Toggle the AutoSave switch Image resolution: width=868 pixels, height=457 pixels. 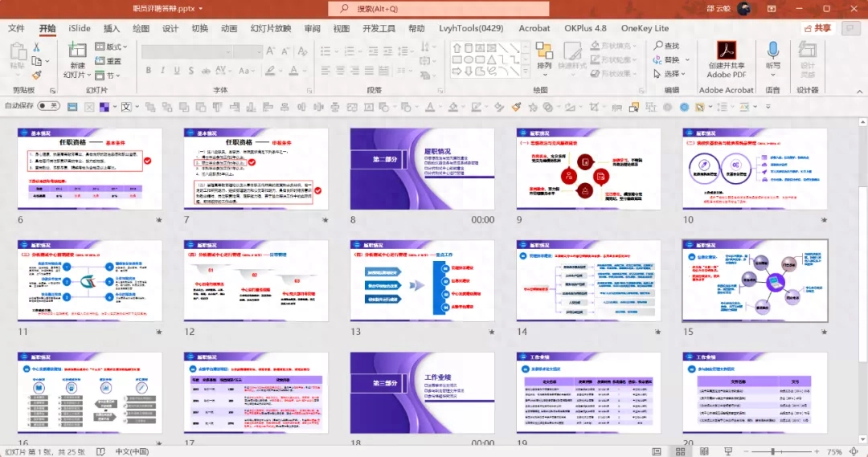[x=49, y=106]
